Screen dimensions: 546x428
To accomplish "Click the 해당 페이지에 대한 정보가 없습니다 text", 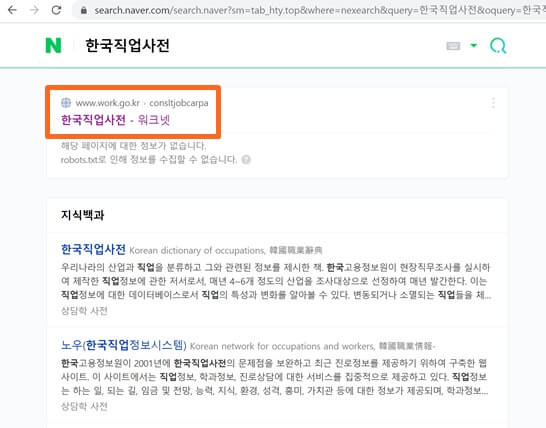I will 133,146.
